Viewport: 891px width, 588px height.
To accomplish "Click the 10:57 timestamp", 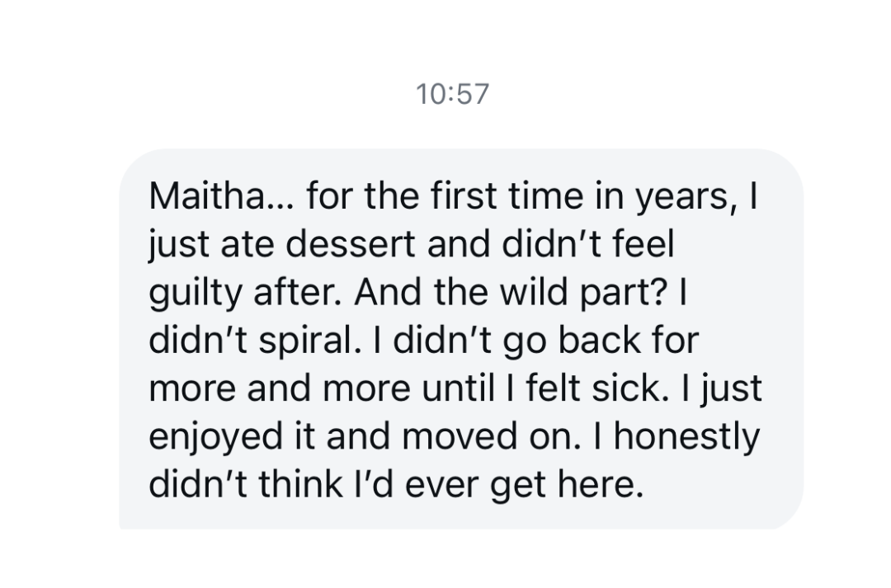I will [x=453, y=94].
